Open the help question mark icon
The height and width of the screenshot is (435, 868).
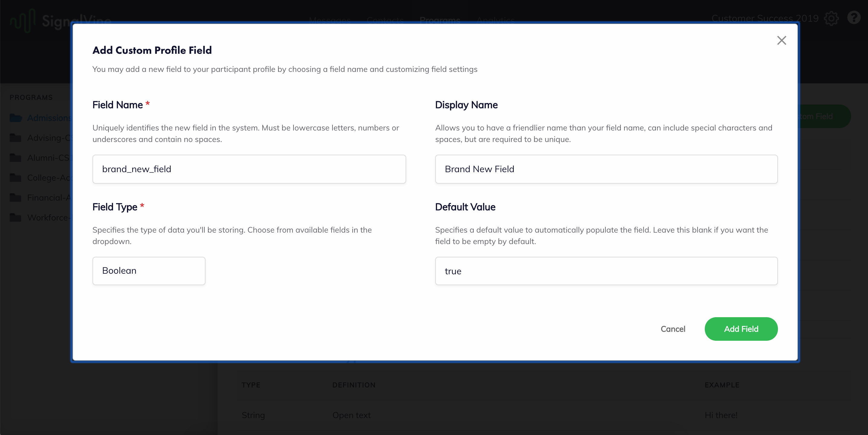(x=854, y=18)
